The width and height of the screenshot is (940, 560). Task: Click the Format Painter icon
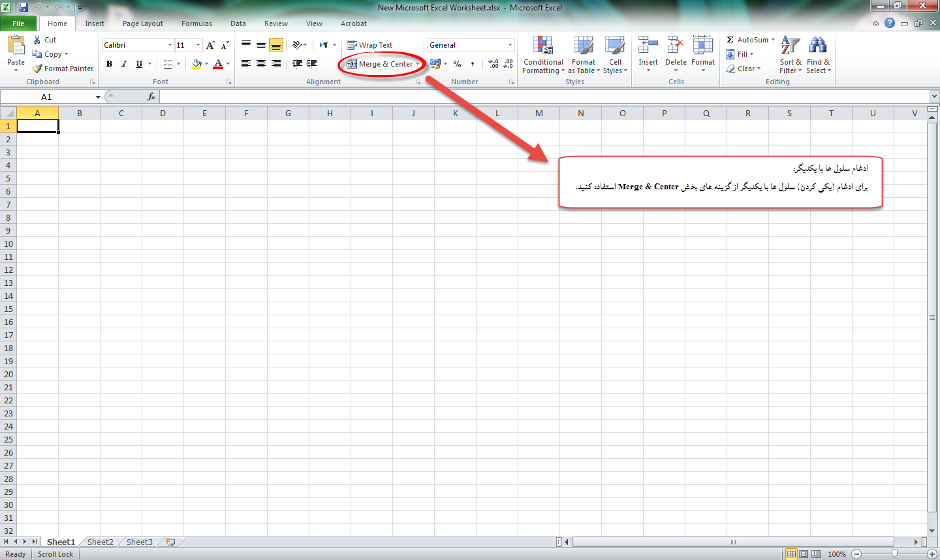point(38,69)
